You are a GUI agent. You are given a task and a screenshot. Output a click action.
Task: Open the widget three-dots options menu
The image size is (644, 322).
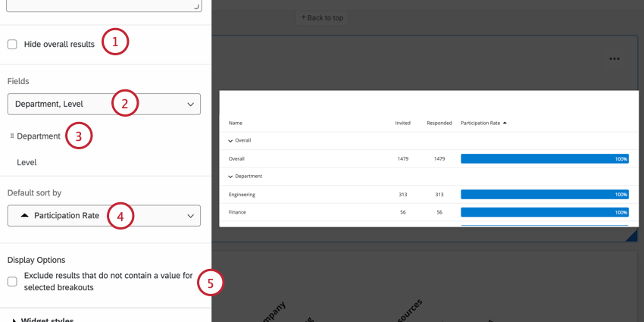tap(614, 59)
